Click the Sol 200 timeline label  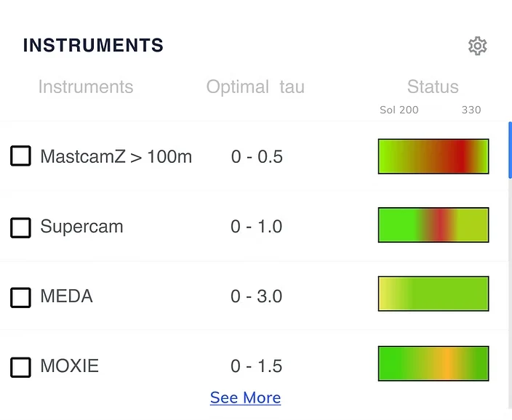(399, 110)
